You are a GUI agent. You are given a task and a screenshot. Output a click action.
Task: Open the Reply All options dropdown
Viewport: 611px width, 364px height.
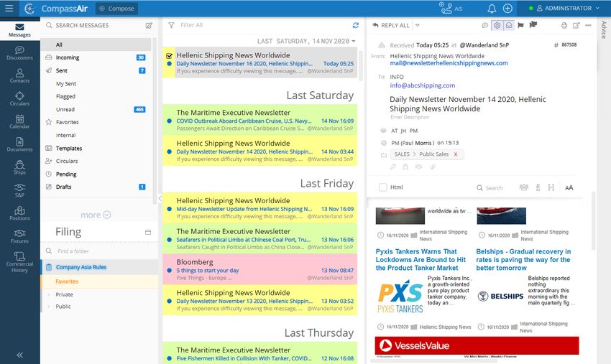[x=418, y=25]
